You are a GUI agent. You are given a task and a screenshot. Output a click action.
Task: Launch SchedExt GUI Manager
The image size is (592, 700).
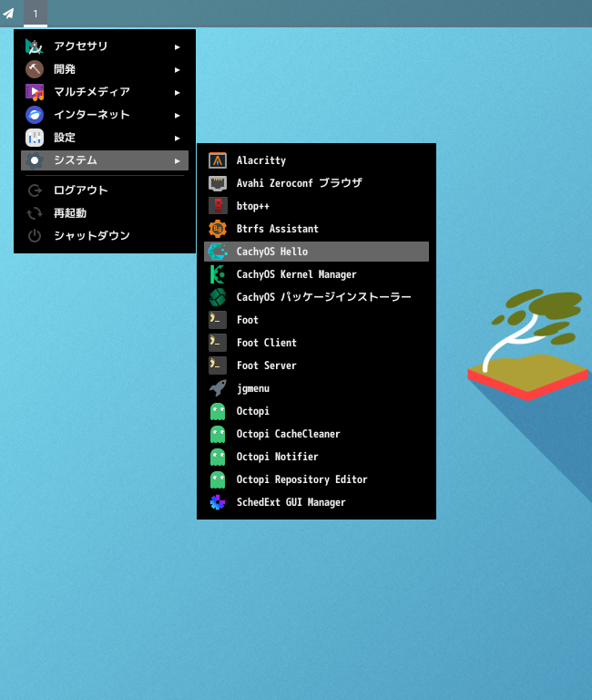[x=316, y=502]
